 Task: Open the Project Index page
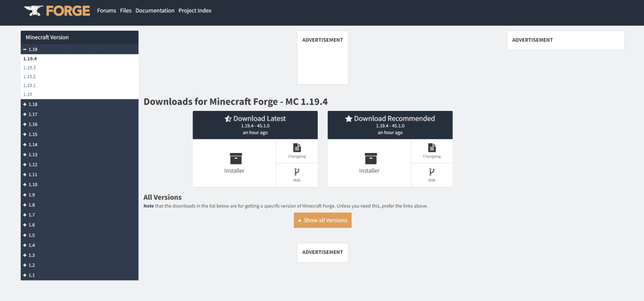(195, 10)
